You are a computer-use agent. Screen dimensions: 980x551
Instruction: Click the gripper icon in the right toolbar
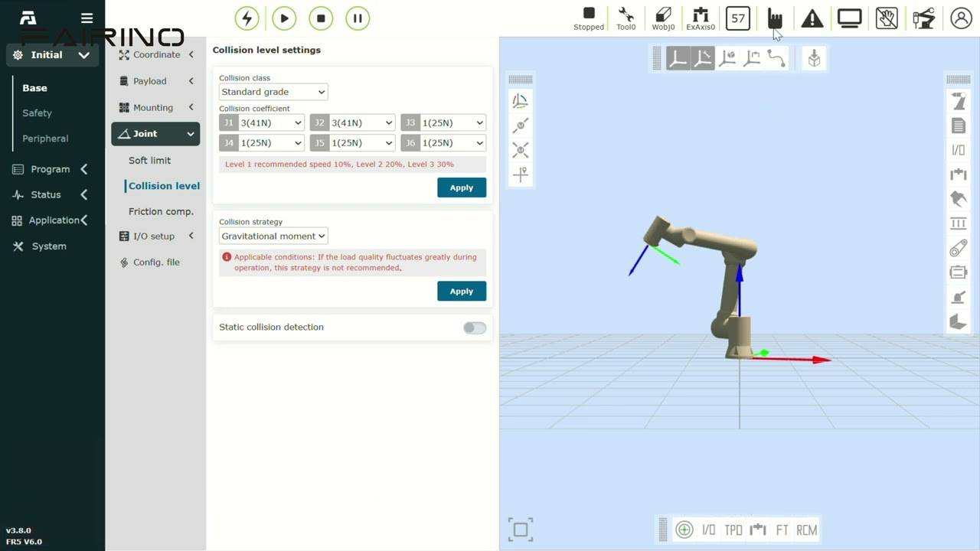click(959, 174)
